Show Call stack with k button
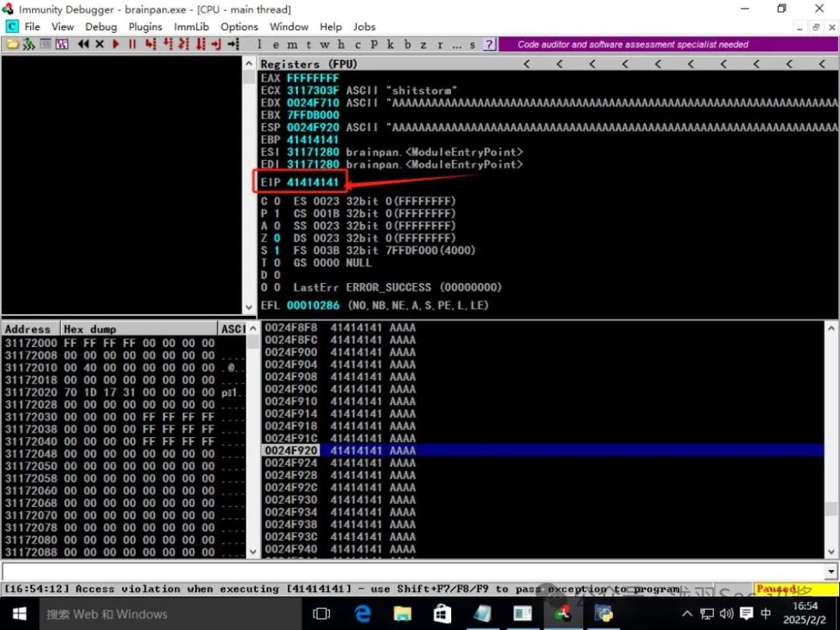 coord(390,44)
